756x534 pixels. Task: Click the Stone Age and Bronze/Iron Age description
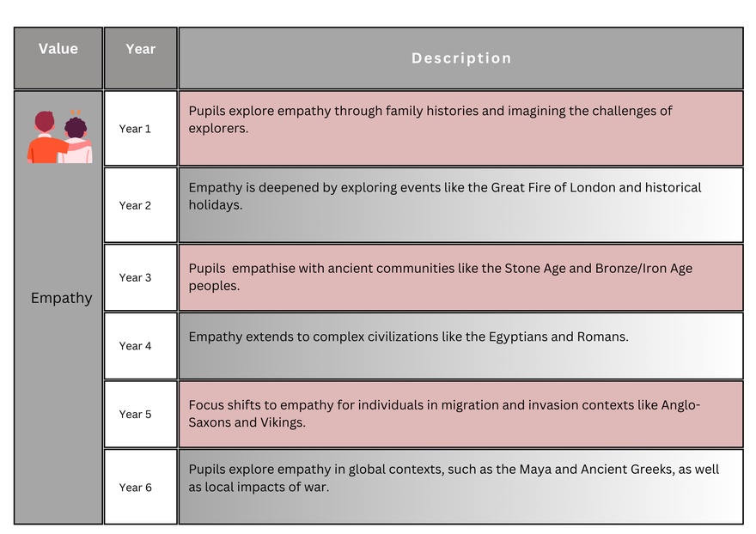click(440, 276)
